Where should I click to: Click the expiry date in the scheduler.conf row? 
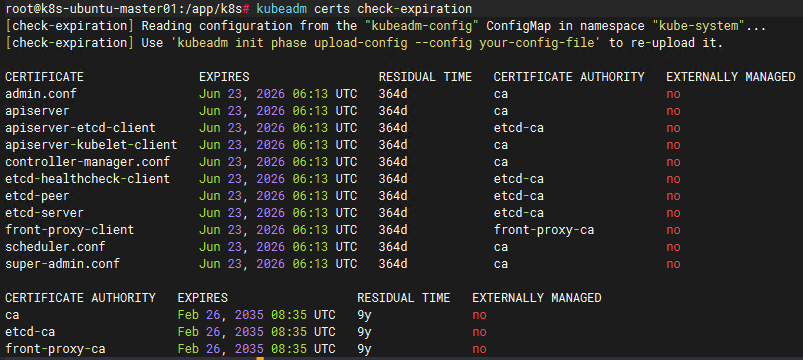coord(278,247)
